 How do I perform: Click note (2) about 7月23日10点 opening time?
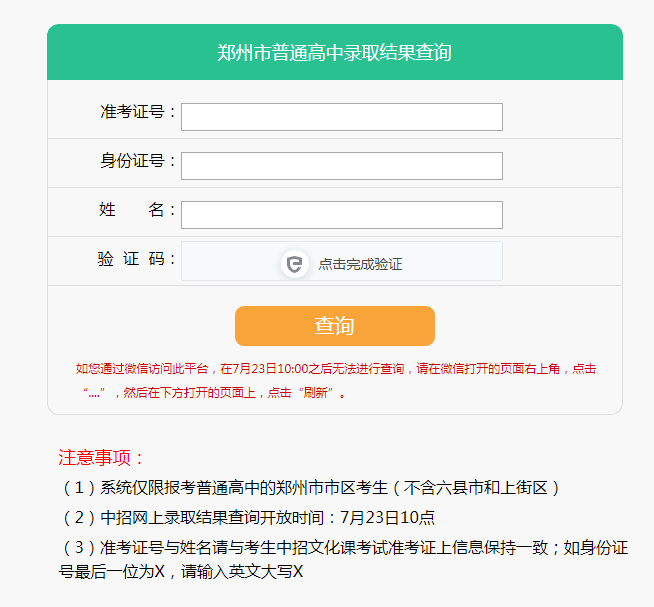pyautogui.click(x=247, y=518)
